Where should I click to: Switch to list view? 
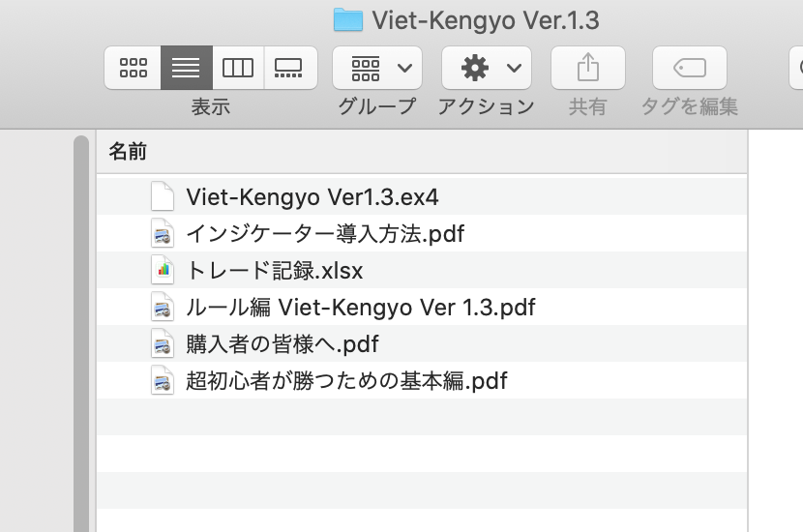186,68
